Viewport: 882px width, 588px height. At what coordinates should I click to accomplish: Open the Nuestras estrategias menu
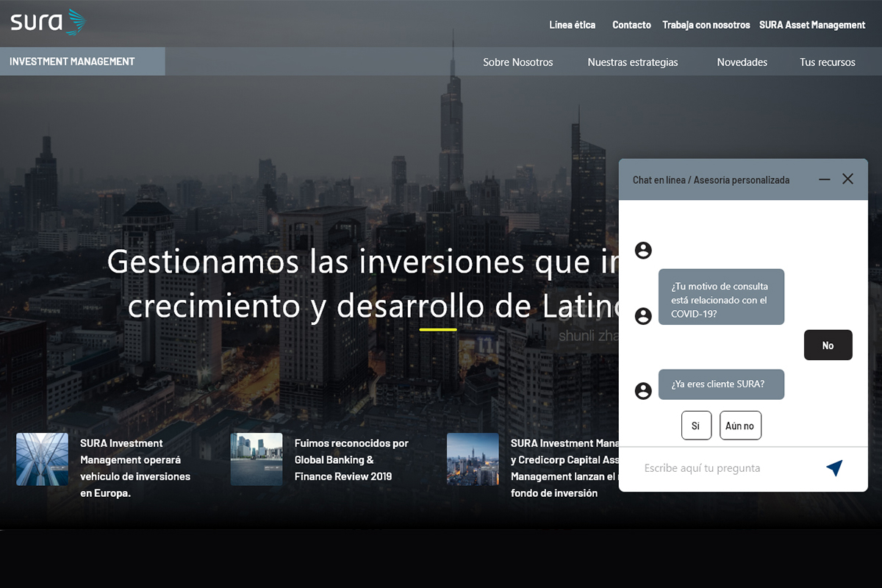tap(633, 62)
